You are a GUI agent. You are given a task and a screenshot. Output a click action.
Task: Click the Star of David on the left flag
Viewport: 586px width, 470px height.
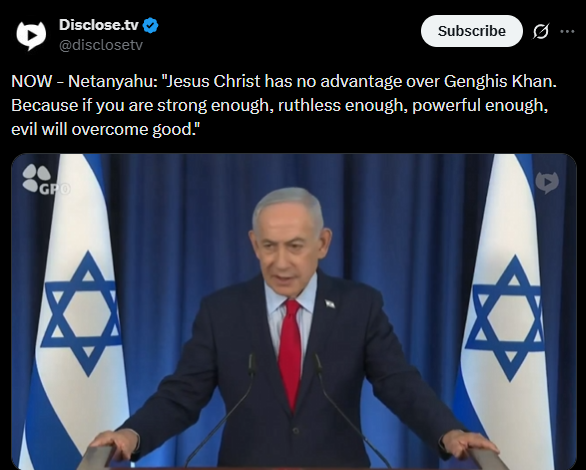(82, 313)
